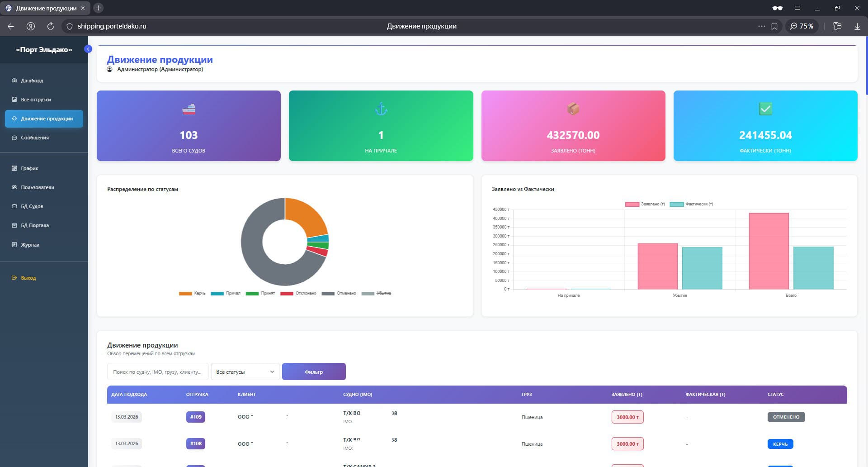Click the package icon on the Заявлено card

[573, 109]
